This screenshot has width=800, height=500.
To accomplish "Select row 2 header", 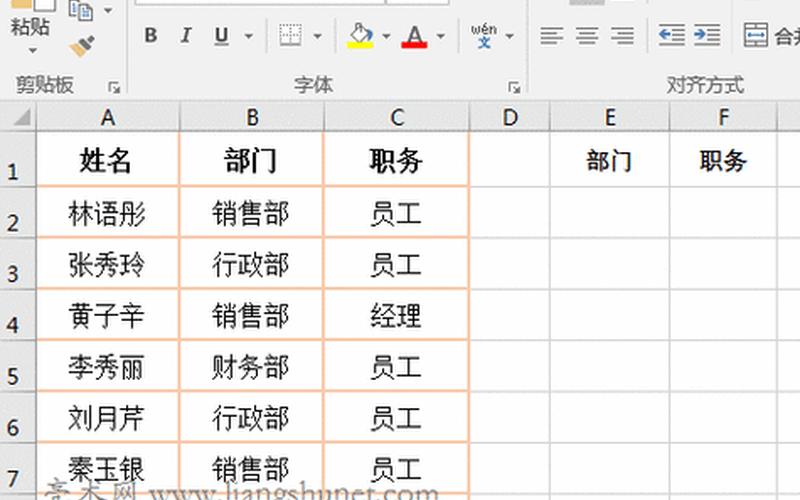I will tap(18, 212).
